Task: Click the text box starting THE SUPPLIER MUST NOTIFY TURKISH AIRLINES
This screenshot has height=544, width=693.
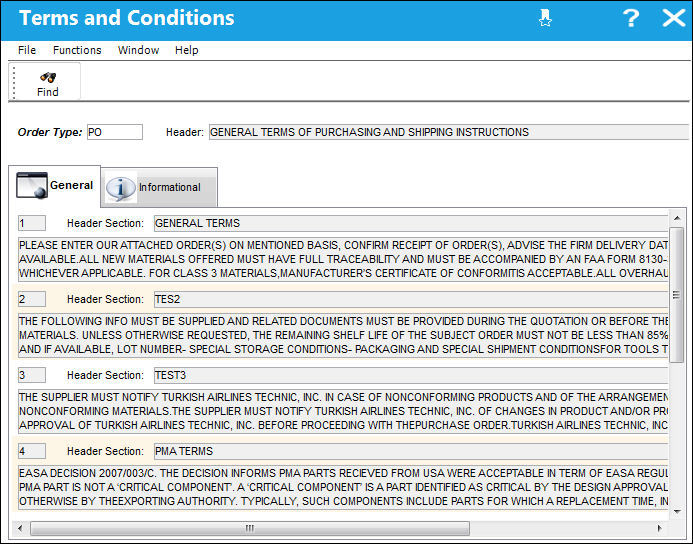Action: (343, 411)
